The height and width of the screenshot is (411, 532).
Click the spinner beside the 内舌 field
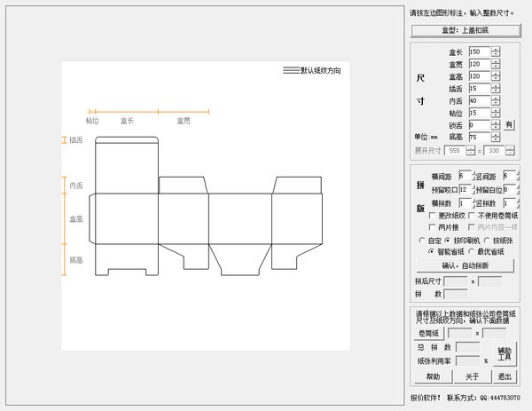pyautogui.click(x=495, y=101)
